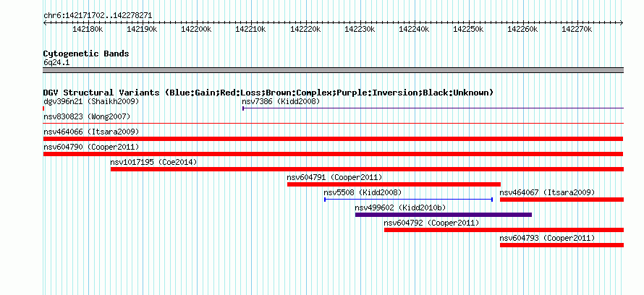This screenshot has height=295, width=644.
Task: Click the 142180k ruler tick label
Action: (88, 30)
